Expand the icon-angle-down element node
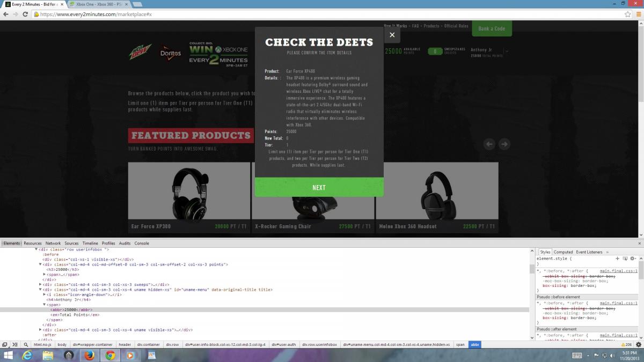 click(45, 294)
